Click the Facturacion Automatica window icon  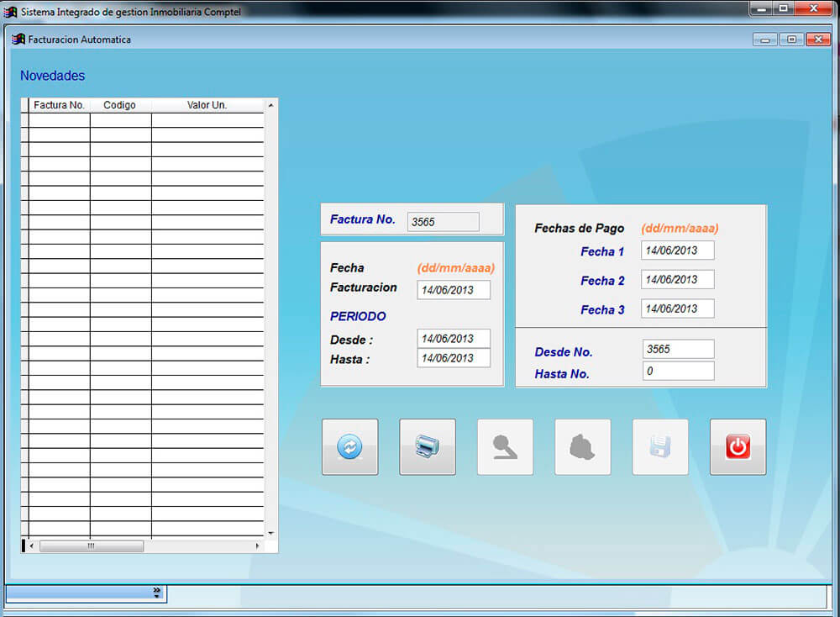pos(18,40)
